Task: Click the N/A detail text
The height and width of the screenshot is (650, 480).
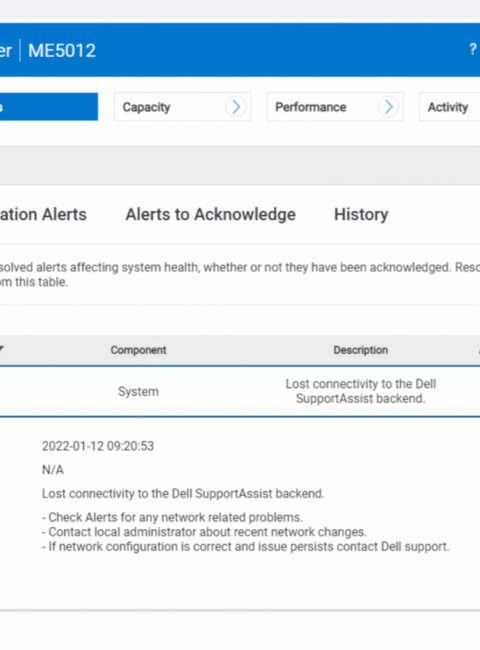Action: coord(53,470)
